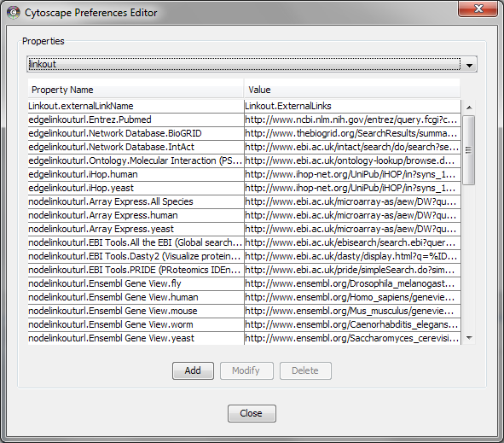
Task: Click the table scroll down arrow
Action: pyautogui.click(x=469, y=338)
